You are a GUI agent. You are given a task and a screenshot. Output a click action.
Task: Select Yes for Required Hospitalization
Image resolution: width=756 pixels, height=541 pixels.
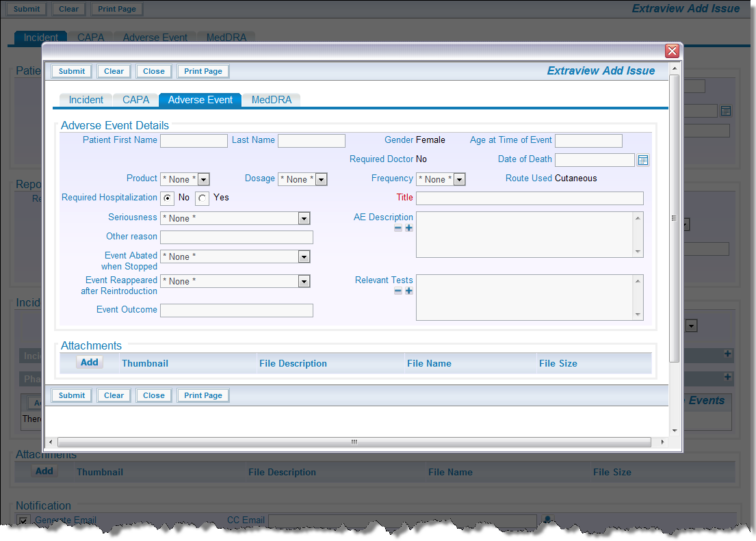point(202,198)
